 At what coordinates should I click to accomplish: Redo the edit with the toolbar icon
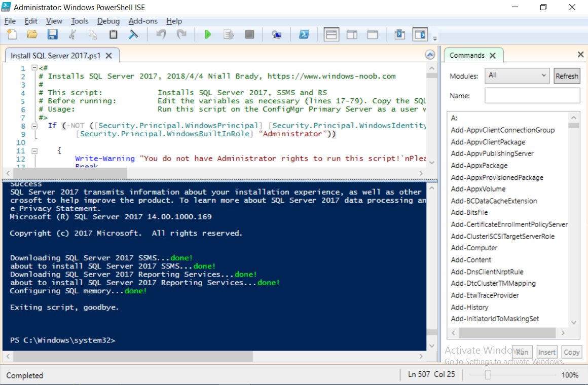click(181, 34)
